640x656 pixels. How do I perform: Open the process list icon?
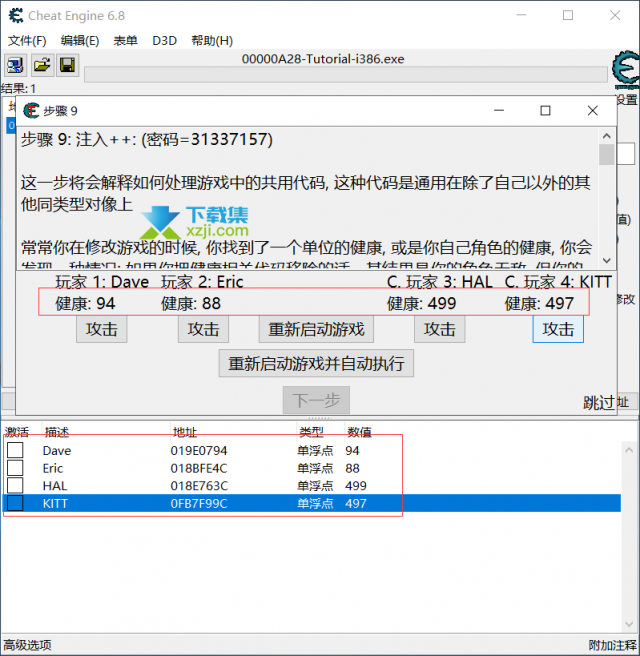(15, 65)
